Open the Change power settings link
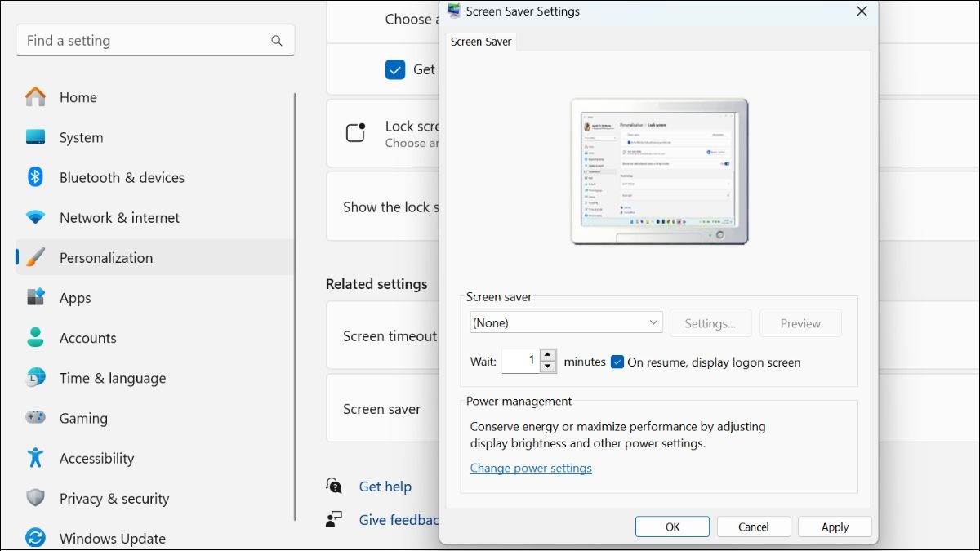 point(531,468)
